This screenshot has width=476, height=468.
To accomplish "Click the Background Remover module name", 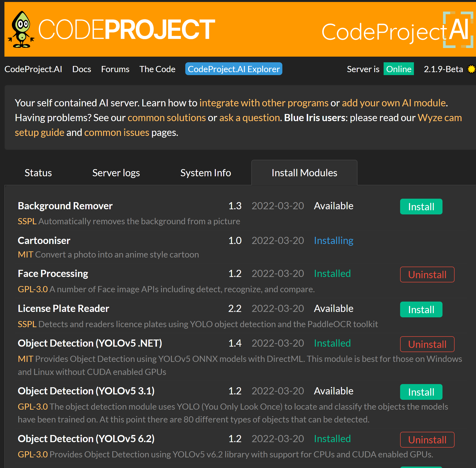I will pyautogui.click(x=65, y=206).
